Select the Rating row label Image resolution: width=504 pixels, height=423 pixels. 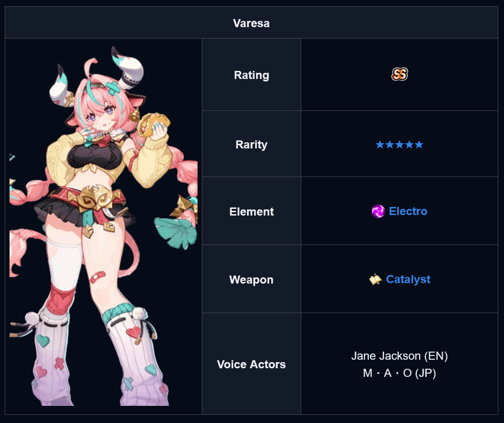click(251, 75)
